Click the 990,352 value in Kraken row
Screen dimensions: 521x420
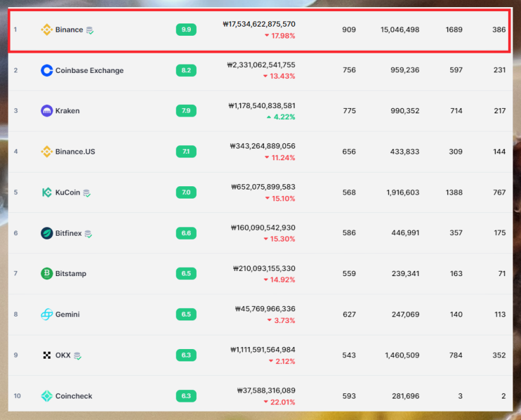point(404,111)
